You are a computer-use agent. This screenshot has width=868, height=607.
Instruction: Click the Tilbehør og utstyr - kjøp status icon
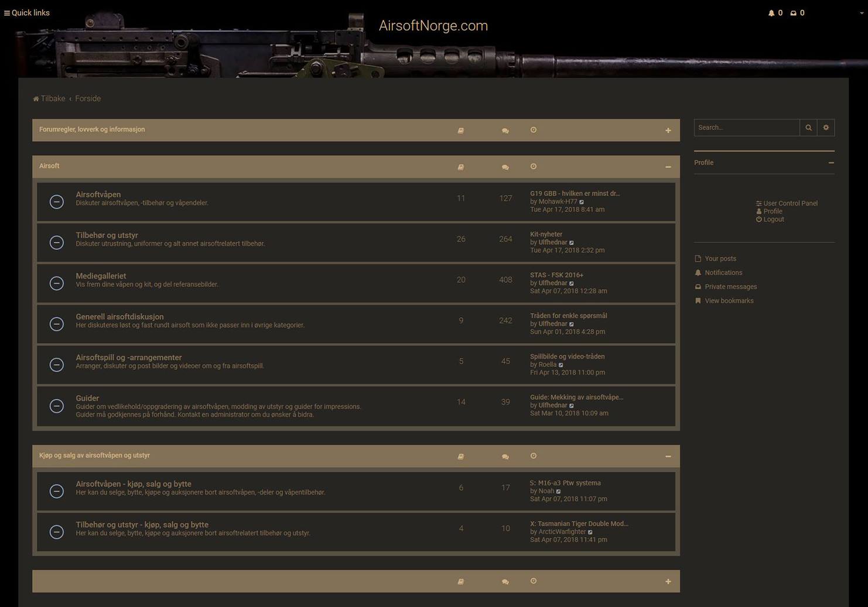(57, 532)
